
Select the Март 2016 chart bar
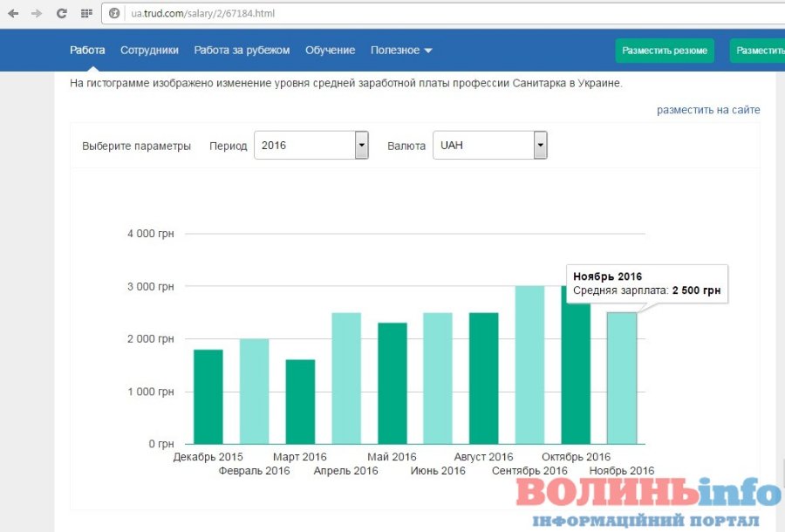click(300, 401)
